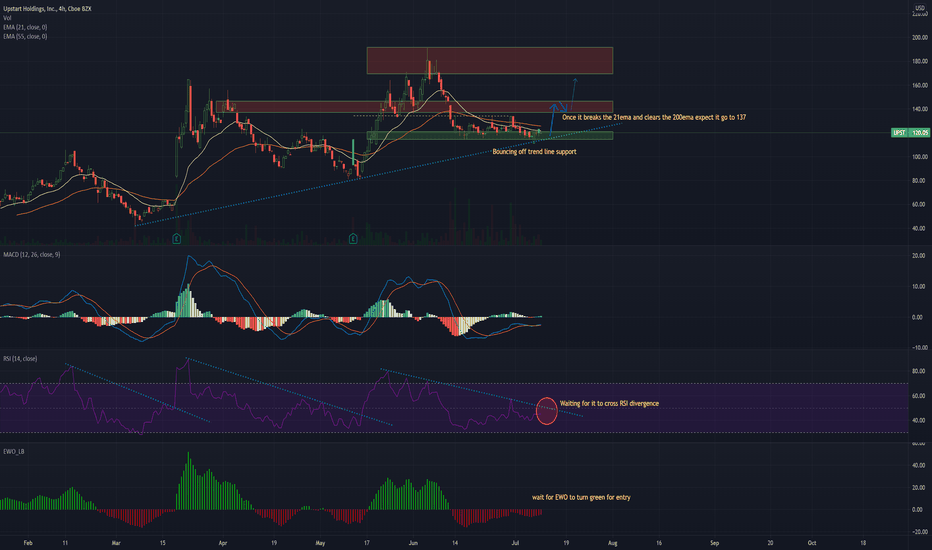
Task: Click the Jul label on the time axis
Action: [x=515, y=543]
